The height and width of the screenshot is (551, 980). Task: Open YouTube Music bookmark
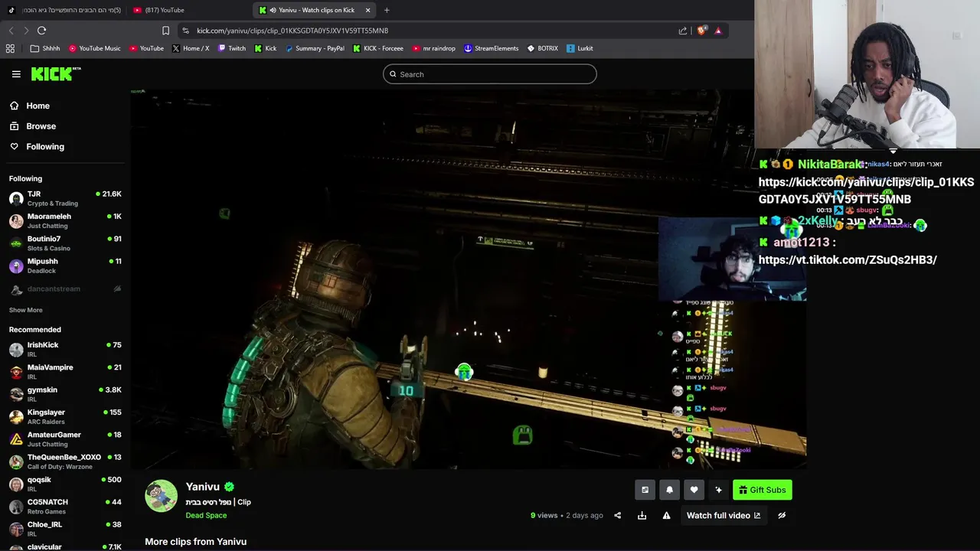pos(95,48)
